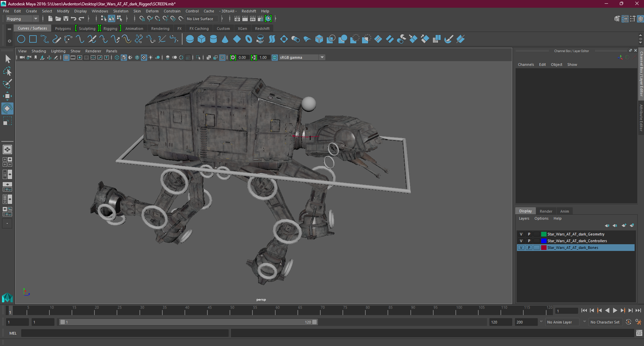Create a NURBS cube from shelf
Screen dimensions: 644x346
(202, 39)
